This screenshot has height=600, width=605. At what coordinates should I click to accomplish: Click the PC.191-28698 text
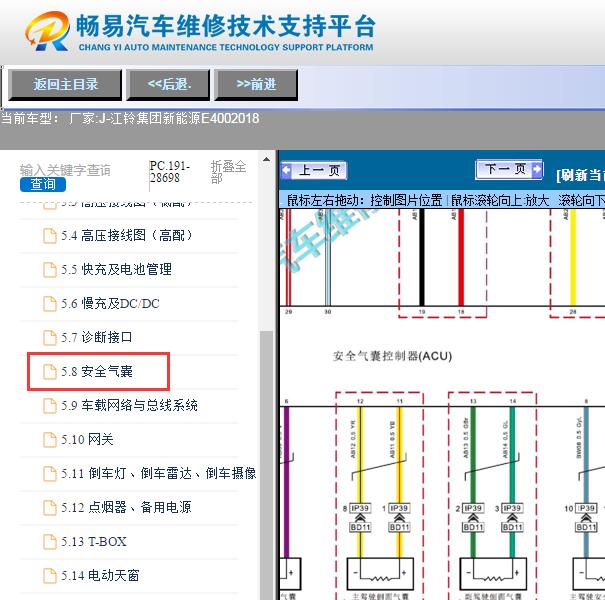pyautogui.click(x=169, y=172)
